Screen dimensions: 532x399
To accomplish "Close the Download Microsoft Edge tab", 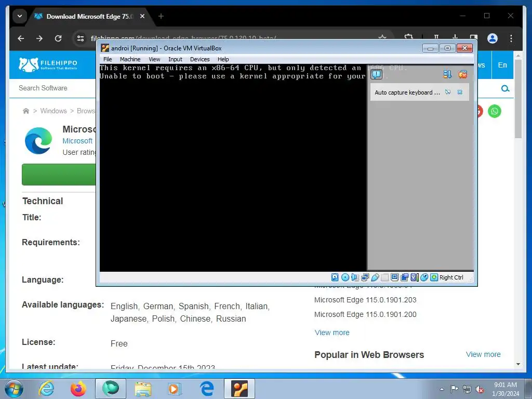I will click(142, 16).
